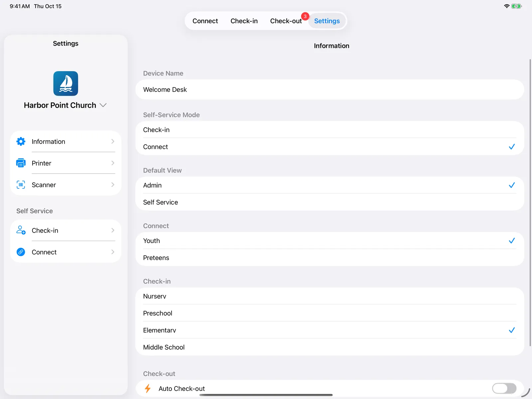The image size is (532, 399).
Task: Select Preschool under Check-in
Action: tap(330, 313)
